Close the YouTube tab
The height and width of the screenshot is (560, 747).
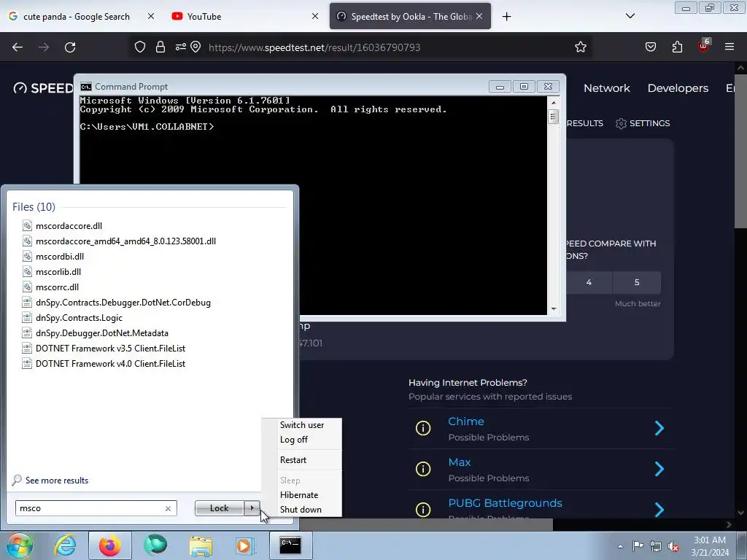(315, 16)
